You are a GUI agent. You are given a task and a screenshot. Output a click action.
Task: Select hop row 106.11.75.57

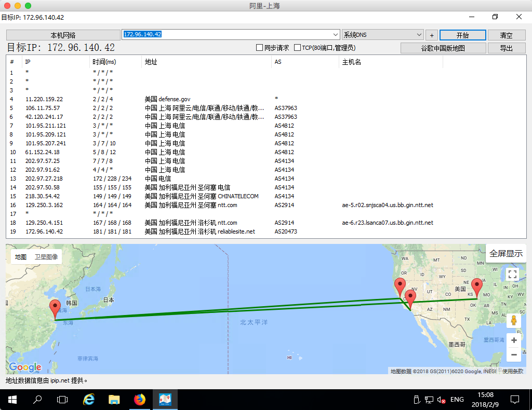tap(266, 108)
